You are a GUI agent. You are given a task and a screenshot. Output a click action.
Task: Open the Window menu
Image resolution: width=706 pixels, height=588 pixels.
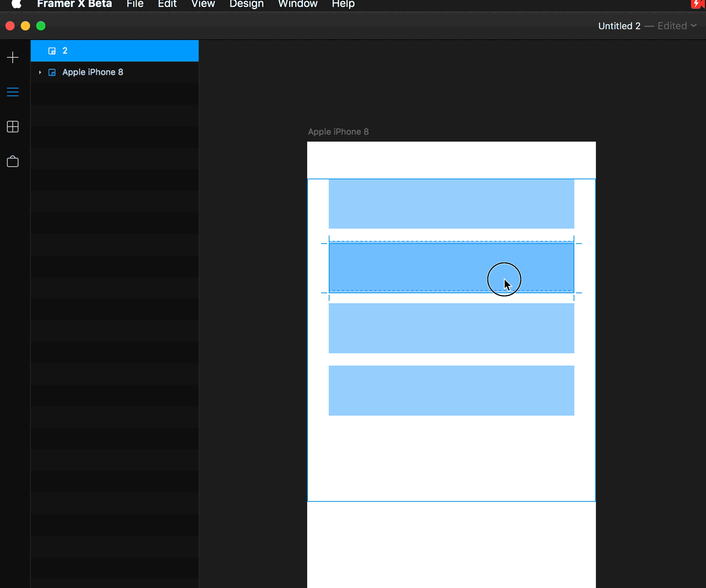[298, 4]
